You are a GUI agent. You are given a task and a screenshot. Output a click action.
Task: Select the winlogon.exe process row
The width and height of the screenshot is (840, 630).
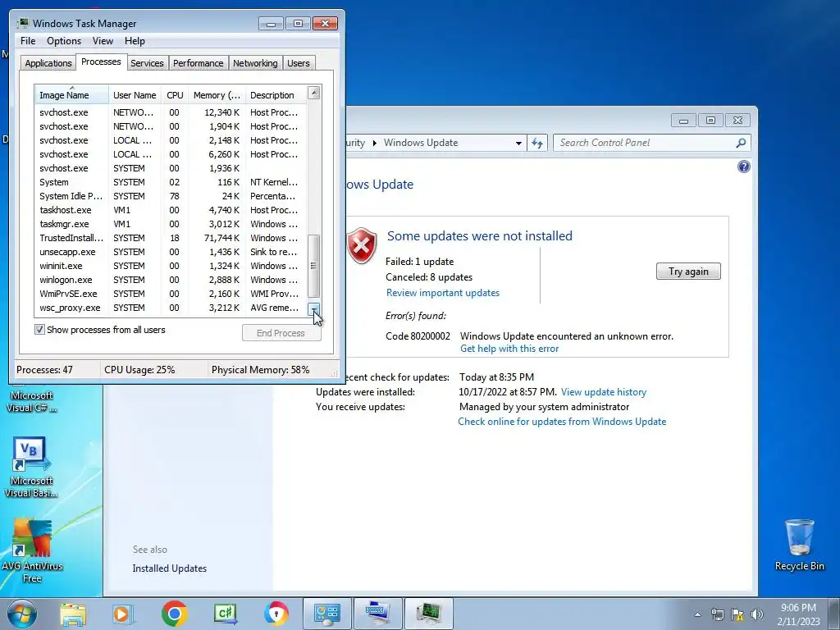pos(171,280)
